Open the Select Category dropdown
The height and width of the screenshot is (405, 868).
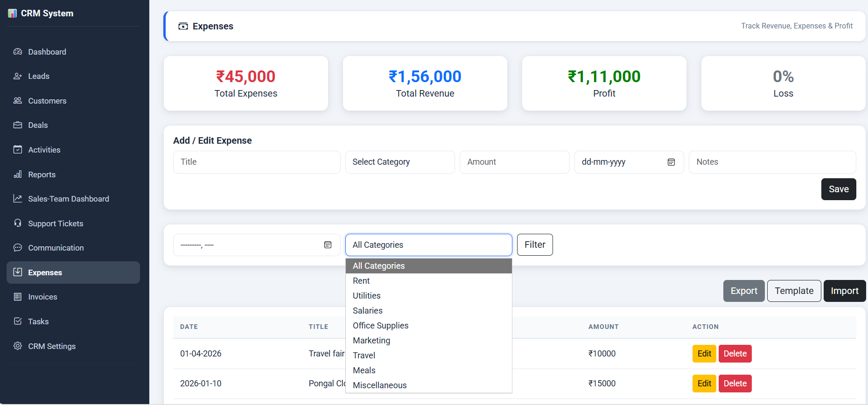coord(400,162)
